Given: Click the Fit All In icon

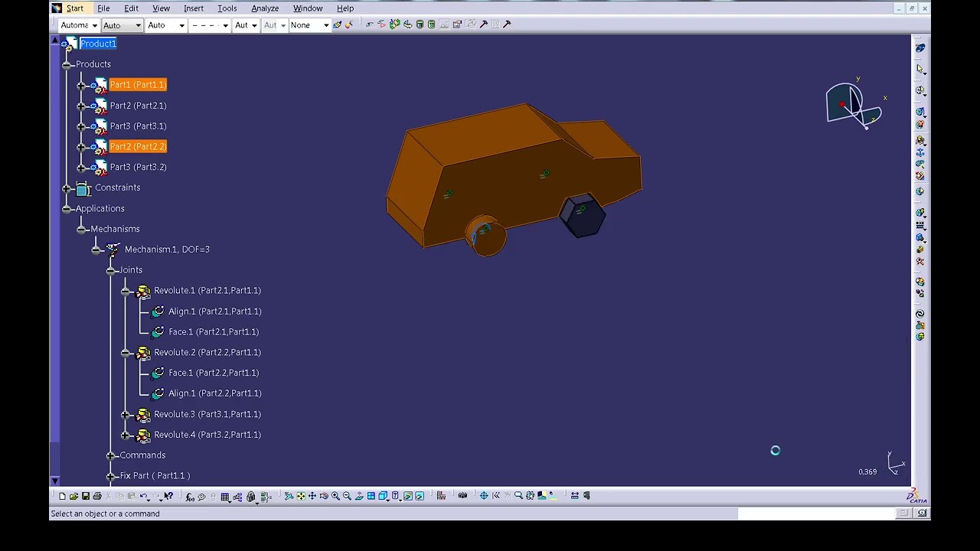Looking at the screenshot, I should click(301, 496).
